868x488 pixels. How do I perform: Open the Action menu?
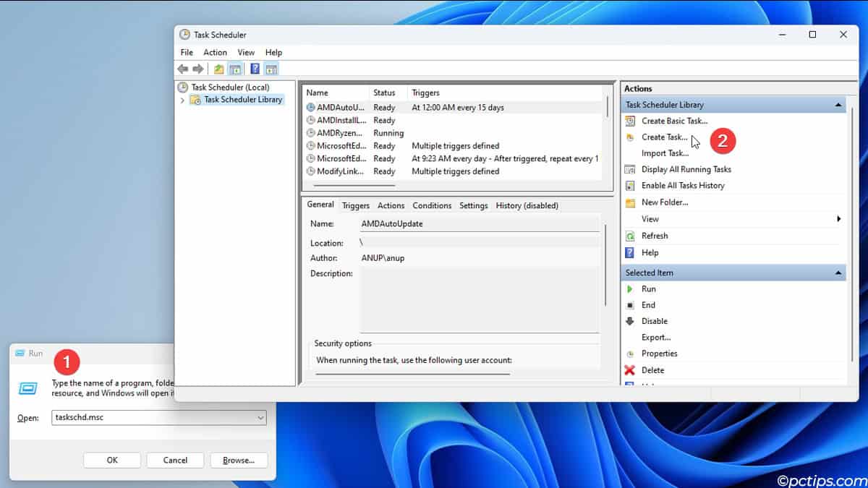tap(215, 52)
